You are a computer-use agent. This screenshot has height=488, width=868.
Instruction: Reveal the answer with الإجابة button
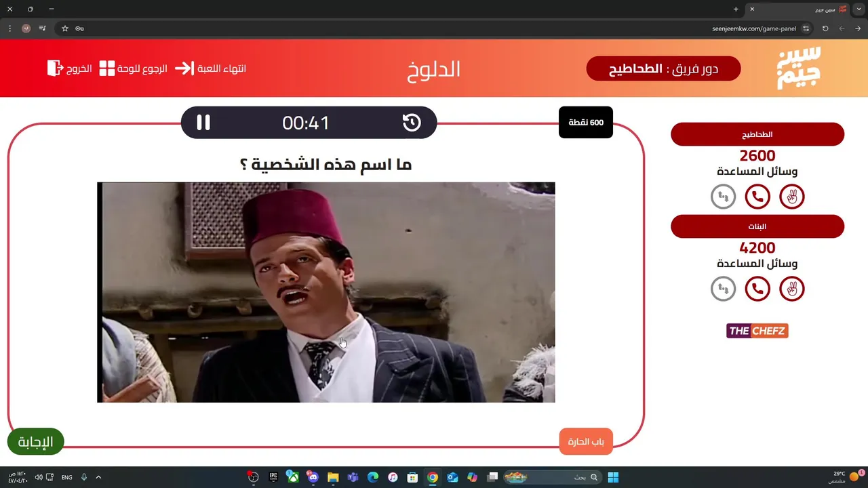(x=35, y=442)
